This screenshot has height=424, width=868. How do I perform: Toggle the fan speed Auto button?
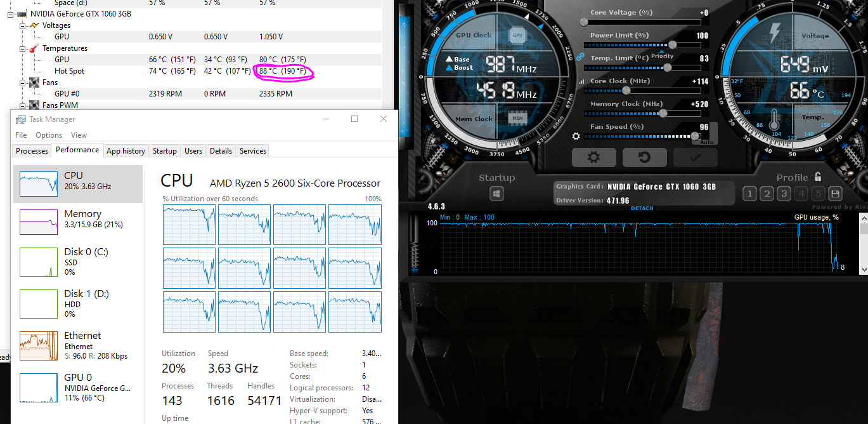click(x=708, y=142)
